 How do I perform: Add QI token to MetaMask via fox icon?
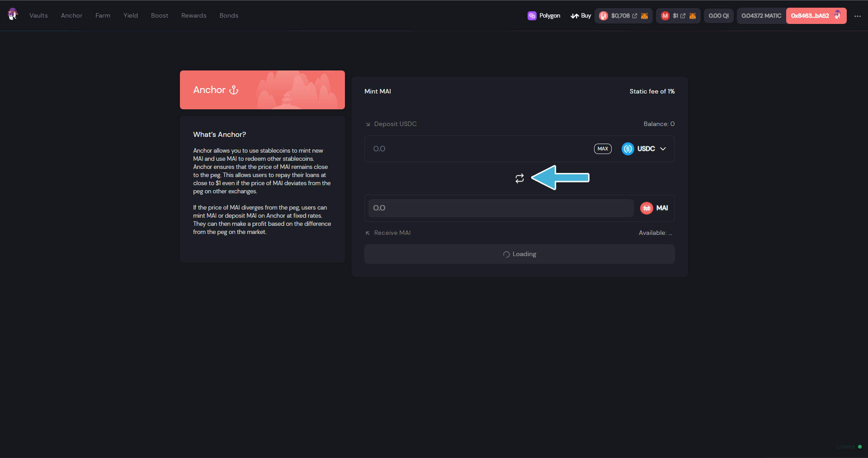coord(645,16)
